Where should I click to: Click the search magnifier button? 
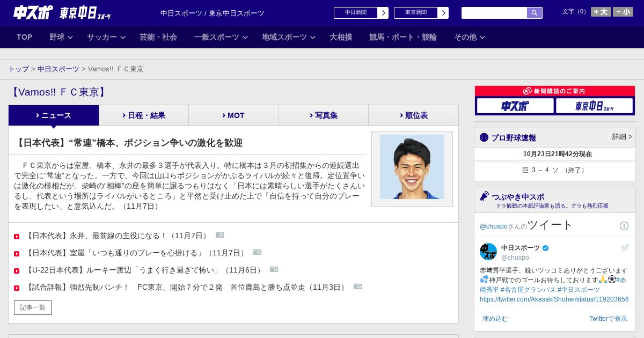click(535, 13)
